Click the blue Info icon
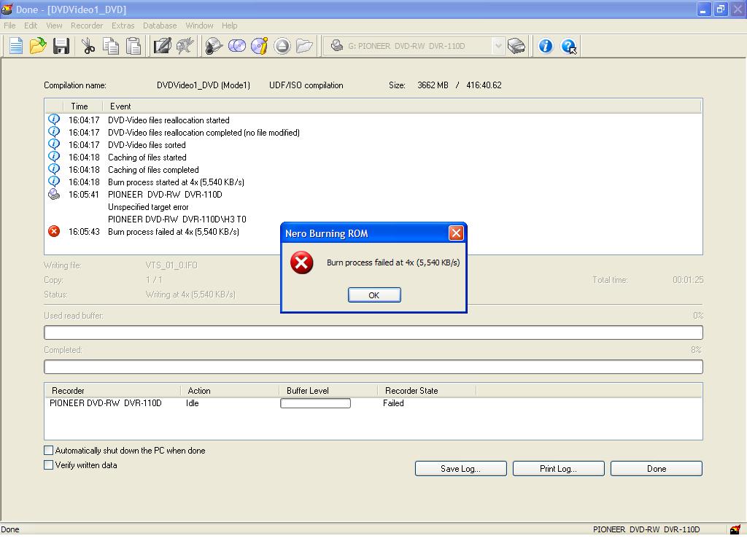747x560 pixels. pos(546,46)
